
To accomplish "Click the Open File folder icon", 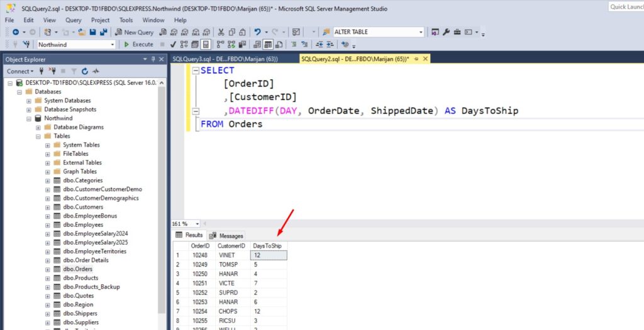I will 82,32.
